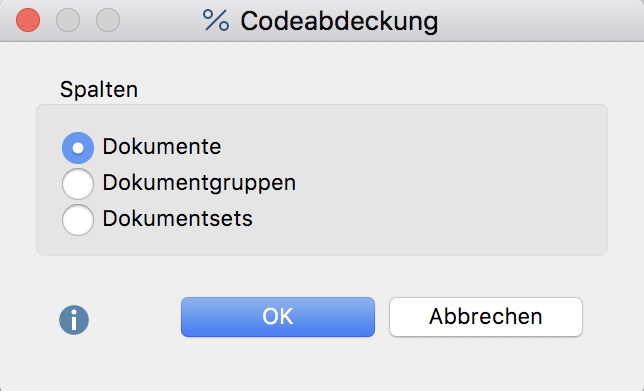Choose document sets as columns

78,220
